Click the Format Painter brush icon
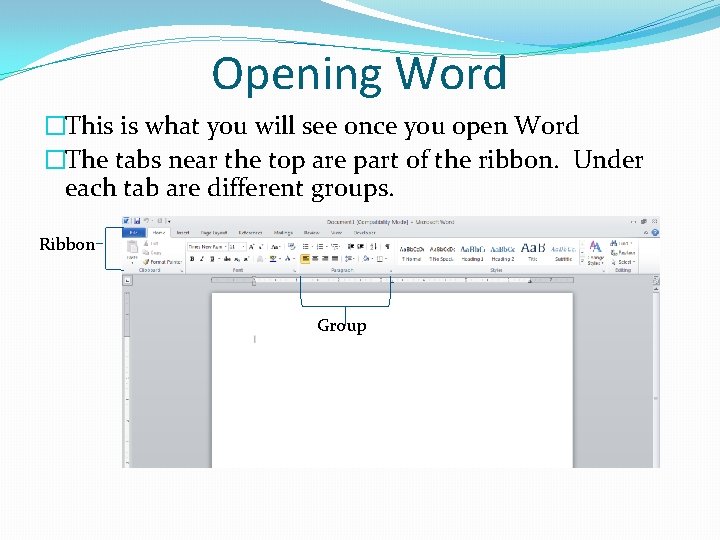 tap(146, 262)
